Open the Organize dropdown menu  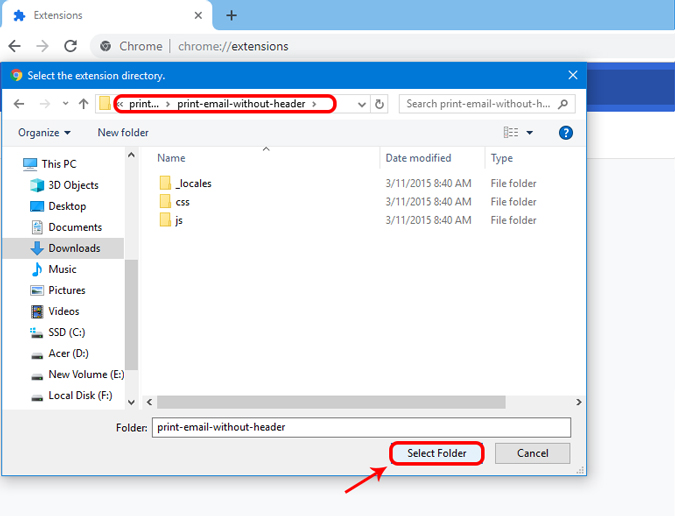(x=44, y=133)
